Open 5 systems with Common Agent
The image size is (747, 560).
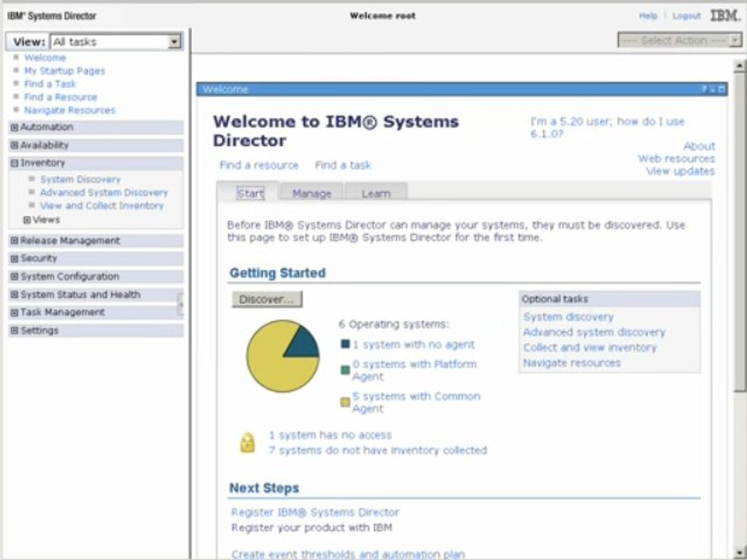(416, 402)
